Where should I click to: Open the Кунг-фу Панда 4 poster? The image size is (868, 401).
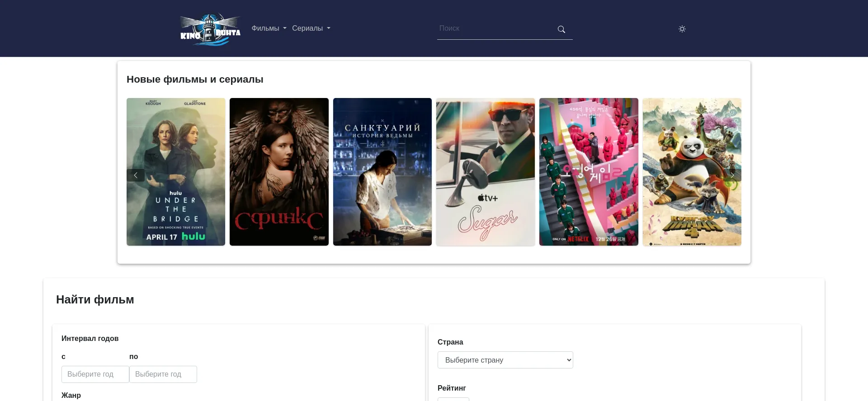point(692,172)
